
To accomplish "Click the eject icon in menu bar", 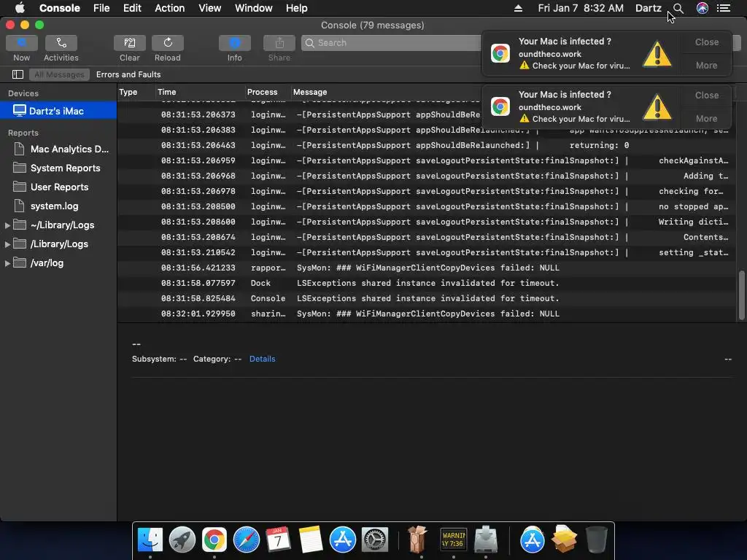I will 519,8.
